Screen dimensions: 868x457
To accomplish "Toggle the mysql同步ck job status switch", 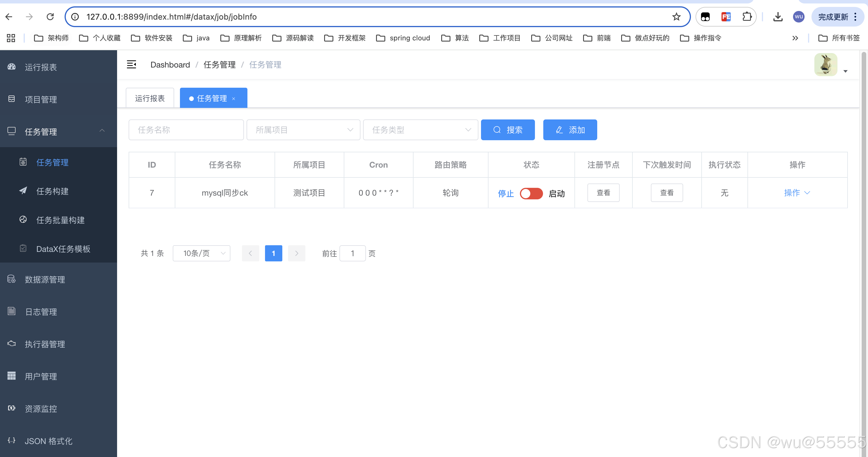I will [531, 194].
